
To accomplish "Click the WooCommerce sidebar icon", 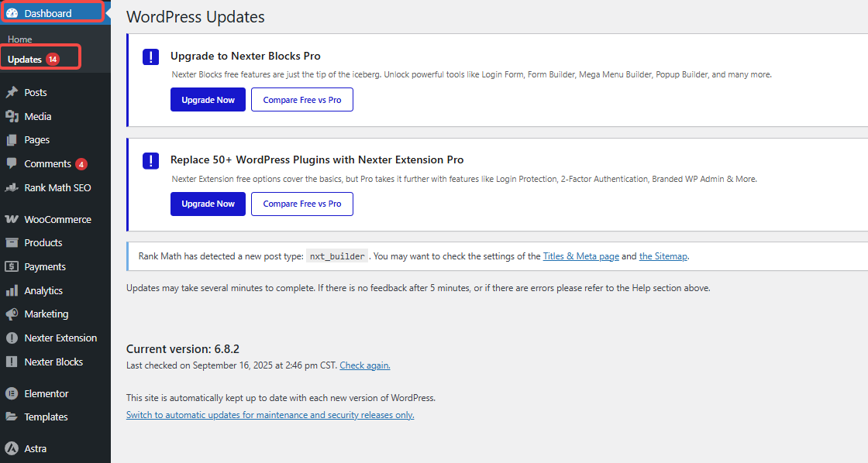I will [12, 219].
